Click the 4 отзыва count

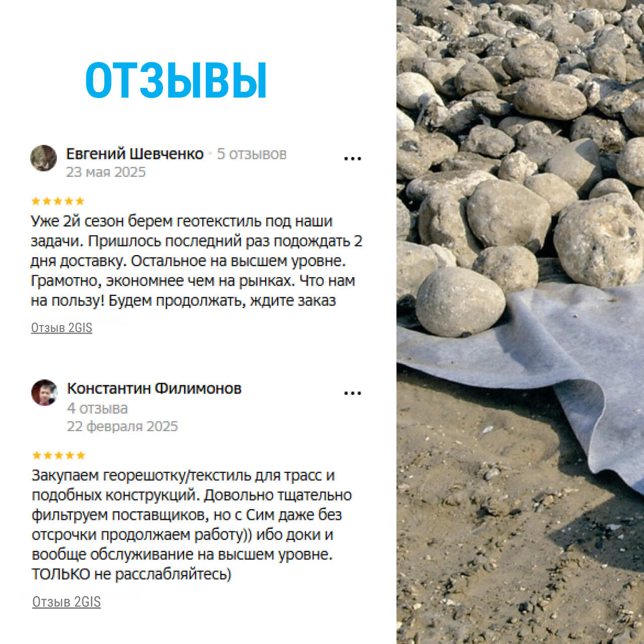pyautogui.click(x=97, y=408)
